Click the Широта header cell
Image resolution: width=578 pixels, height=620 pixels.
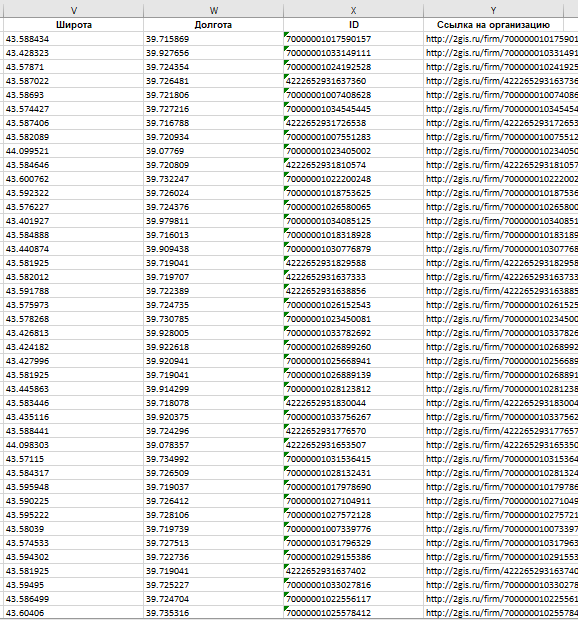[74, 25]
